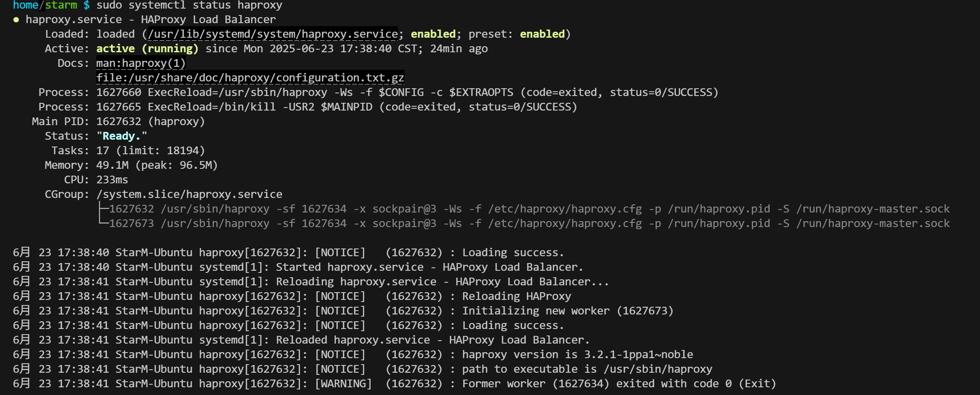This screenshot has height=395, width=980.
Task: Click the CGroup path /system.slice/haproxy.service
Action: [189, 194]
